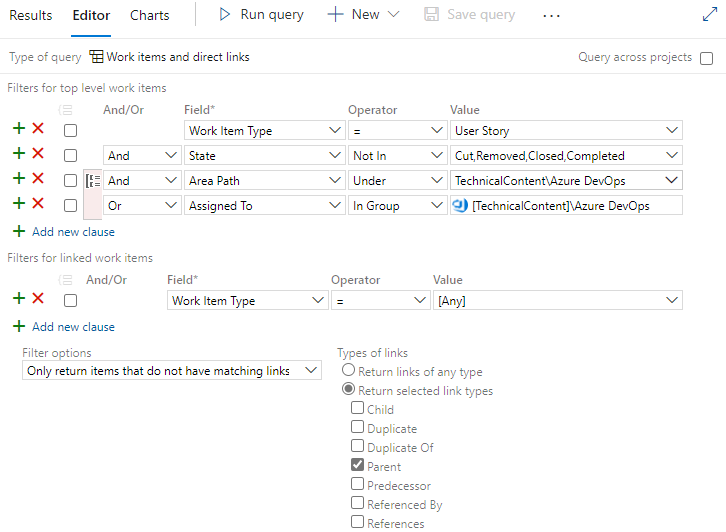Open the Not In operator dropdown
This screenshot has width=726, height=532.
tap(398, 156)
